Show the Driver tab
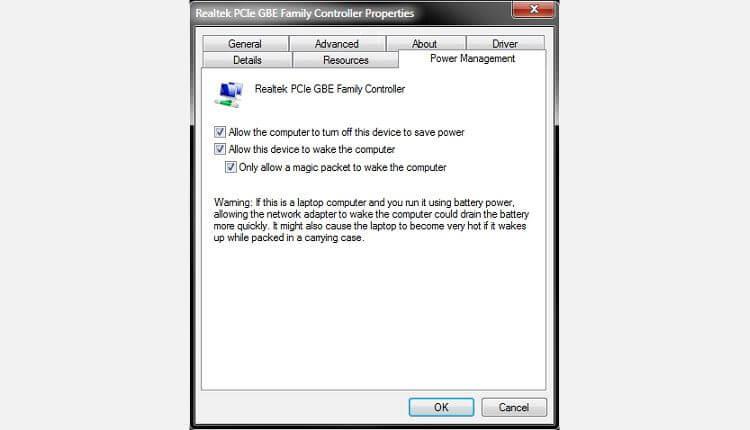This screenshot has height=430, width=750. pos(505,44)
